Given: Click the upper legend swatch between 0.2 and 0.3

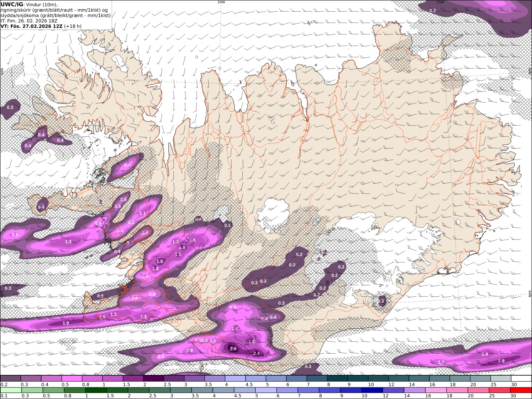Looking at the screenshot, I should pos(10,379).
